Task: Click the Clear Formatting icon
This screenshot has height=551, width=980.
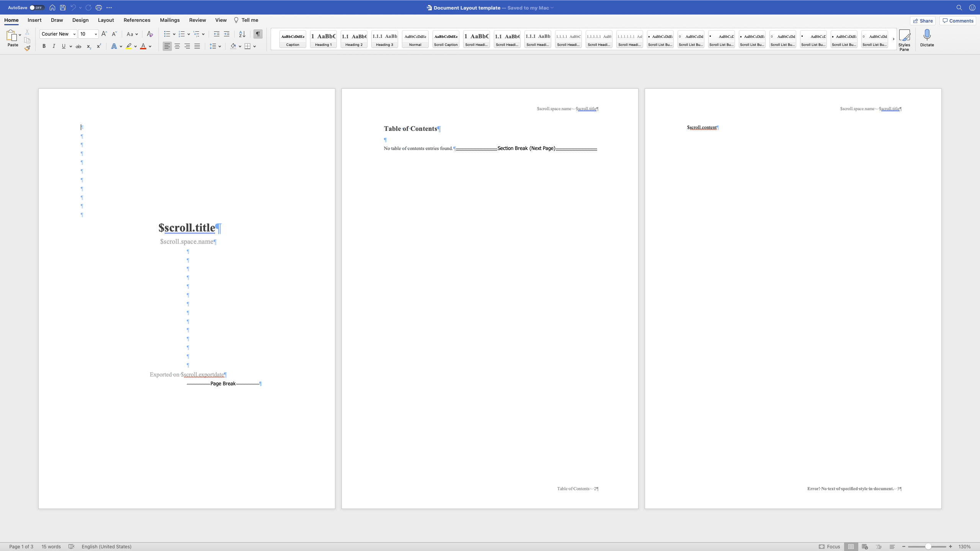Action: [150, 34]
